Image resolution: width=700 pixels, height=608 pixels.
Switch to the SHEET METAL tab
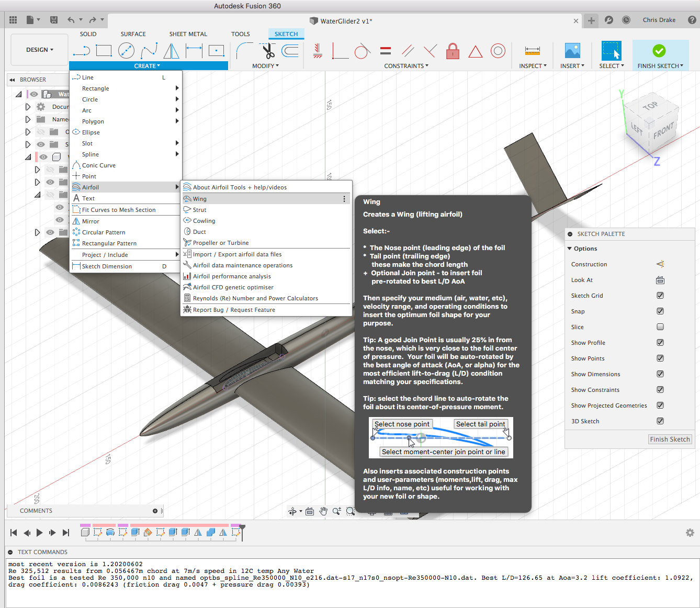tap(188, 34)
